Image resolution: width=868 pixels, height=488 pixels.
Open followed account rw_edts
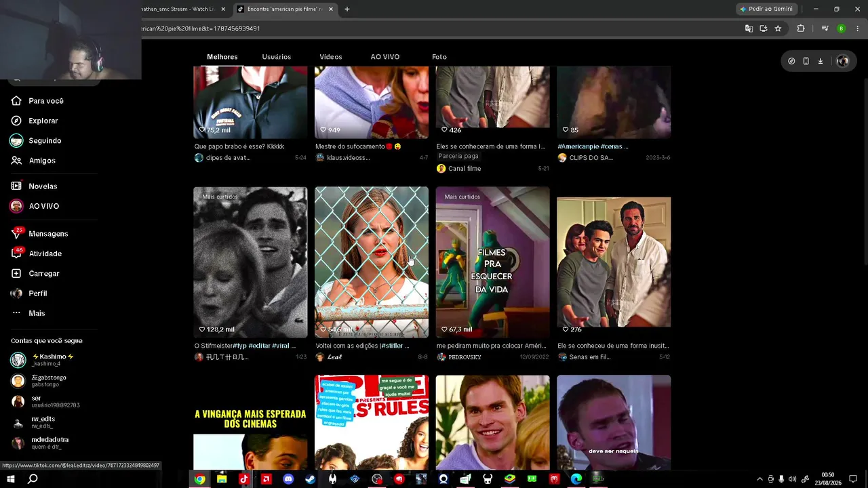(33, 422)
